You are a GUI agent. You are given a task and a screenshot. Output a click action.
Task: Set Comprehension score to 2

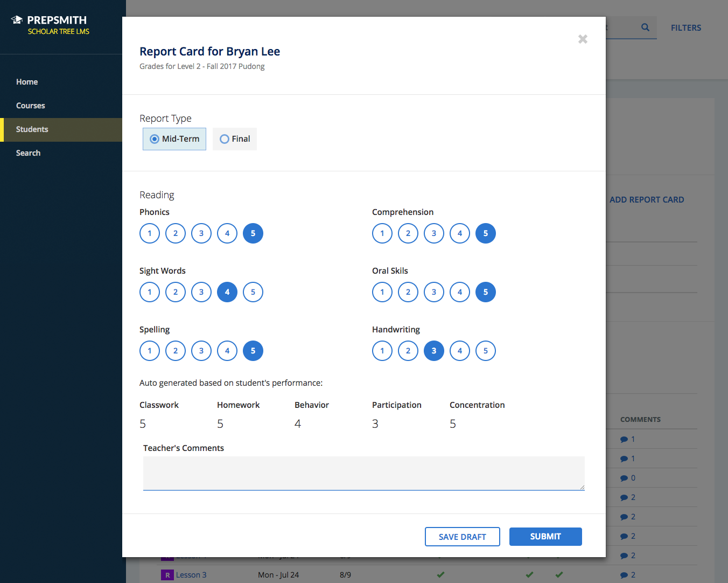pyautogui.click(x=408, y=233)
